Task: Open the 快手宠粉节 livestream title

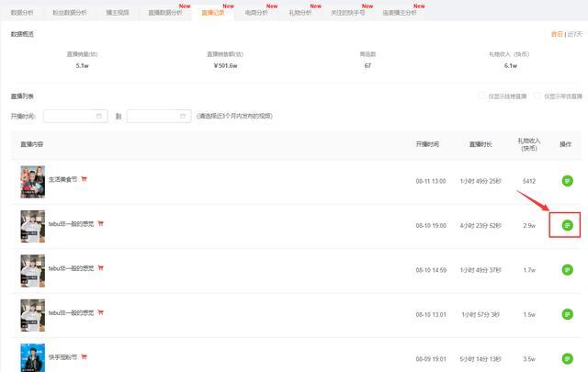Action: [x=62, y=357]
